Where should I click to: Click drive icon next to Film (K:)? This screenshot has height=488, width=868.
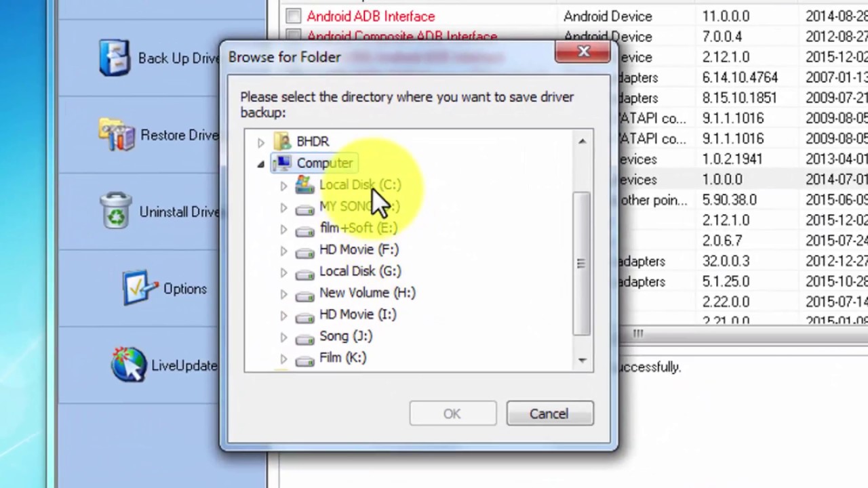click(x=304, y=360)
